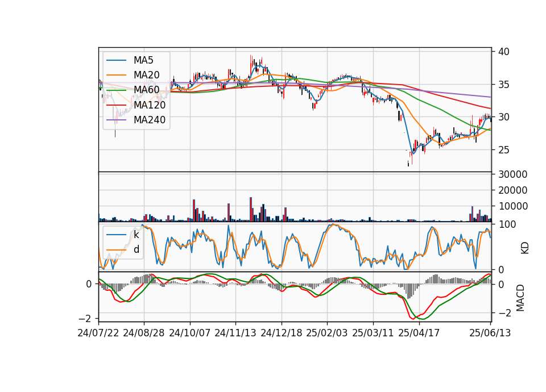Click the MACD left axis value −2
This screenshot has height=392, width=546.
[x=85, y=319]
